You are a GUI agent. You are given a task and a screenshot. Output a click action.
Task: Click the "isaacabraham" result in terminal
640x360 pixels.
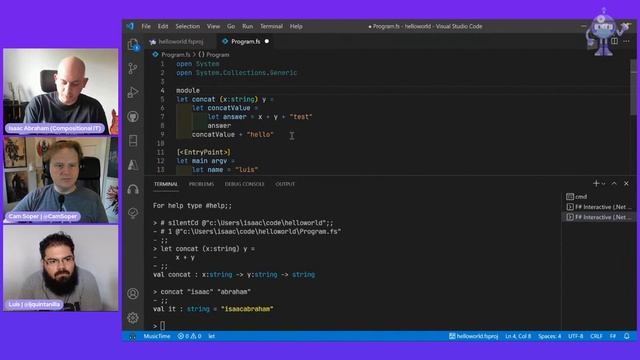[x=247, y=309]
